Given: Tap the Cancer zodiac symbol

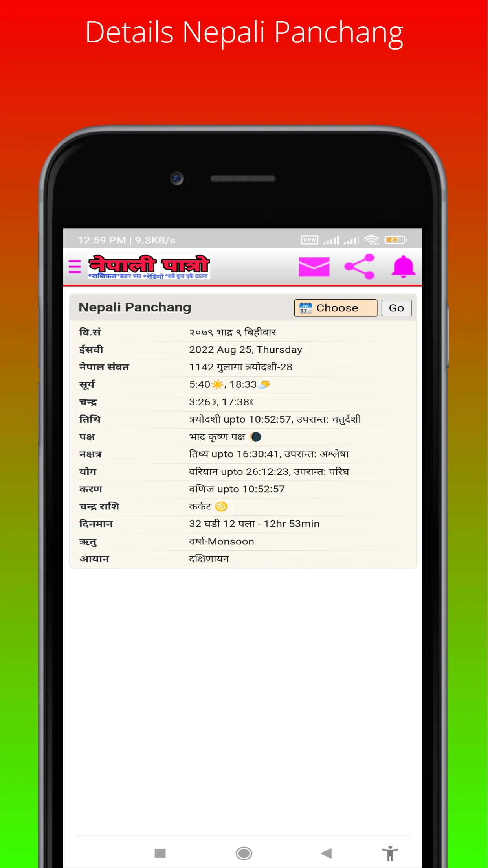Looking at the screenshot, I should click(221, 506).
